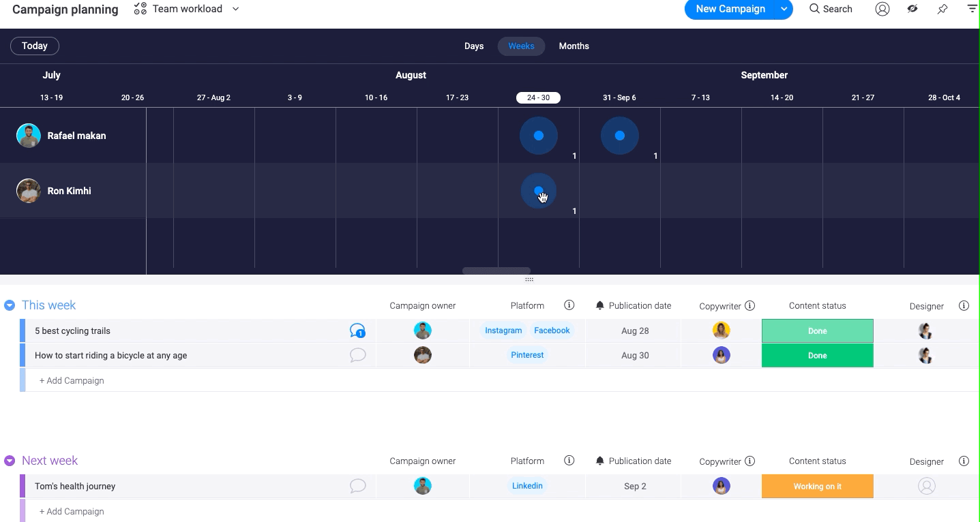Viewport: 980px width, 522px height.
Task: Open the Team workload view icon
Action: pyautogui.click(x=140, y=9)
